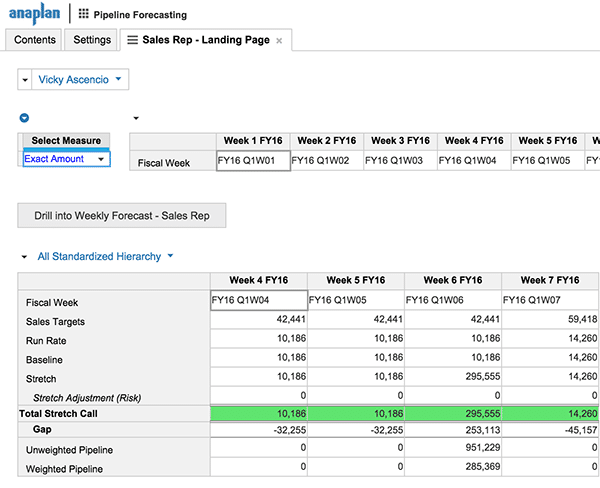Click the Weighted Pipeline row label
600x488 pixels.
[64, 469]
